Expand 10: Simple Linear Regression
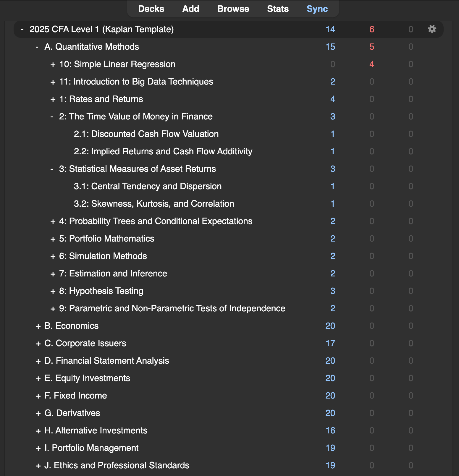The image size is (459, 476). pyautogui.click(x=53, y=64)
